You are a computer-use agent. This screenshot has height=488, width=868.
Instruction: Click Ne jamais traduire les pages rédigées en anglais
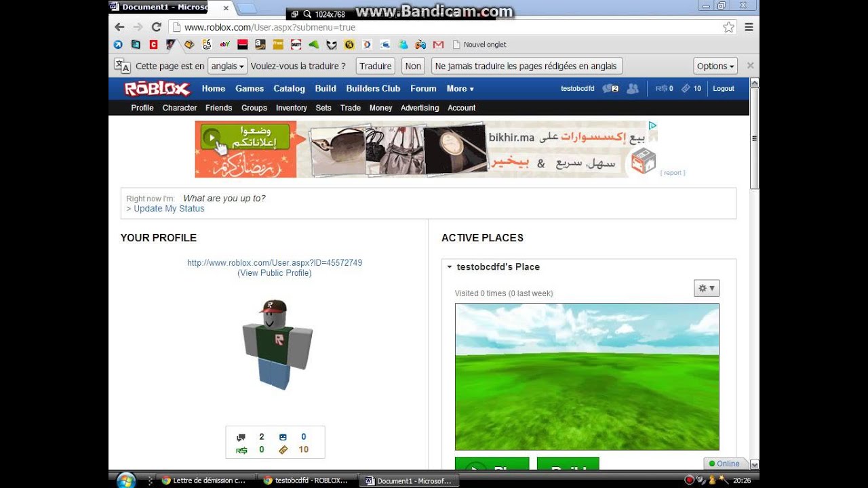pos(526,66)
